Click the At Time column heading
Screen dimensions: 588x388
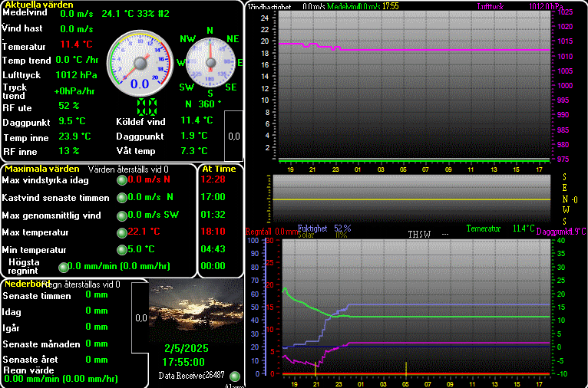coord(219,169)
